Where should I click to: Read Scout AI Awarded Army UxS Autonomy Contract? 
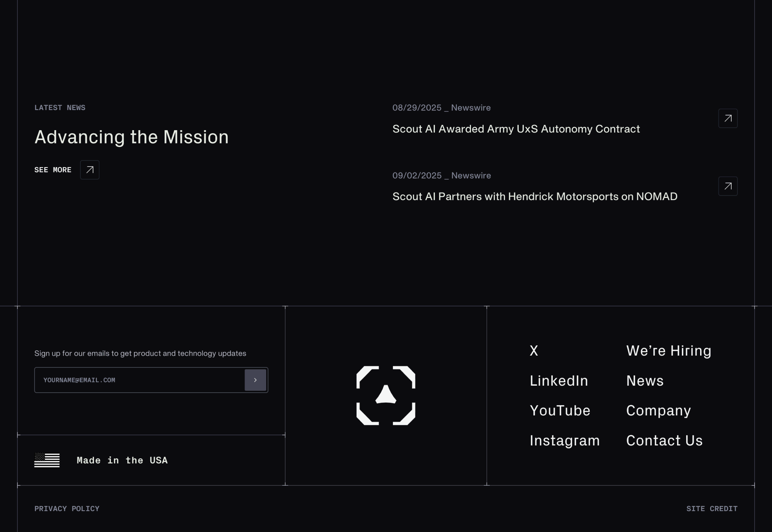coord(516,129)
